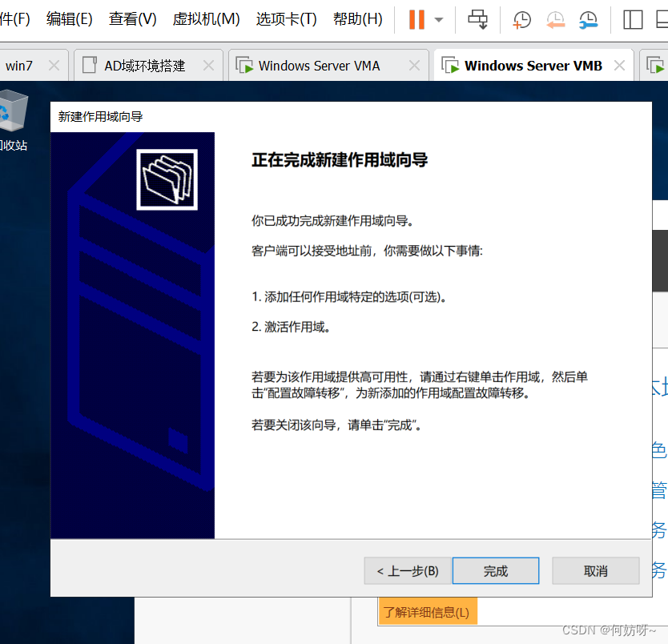Image resolution: width=668 pixels, height=644 pixels.
Task: Click the 上一步(B) back button
Action: tap(407, 571)
